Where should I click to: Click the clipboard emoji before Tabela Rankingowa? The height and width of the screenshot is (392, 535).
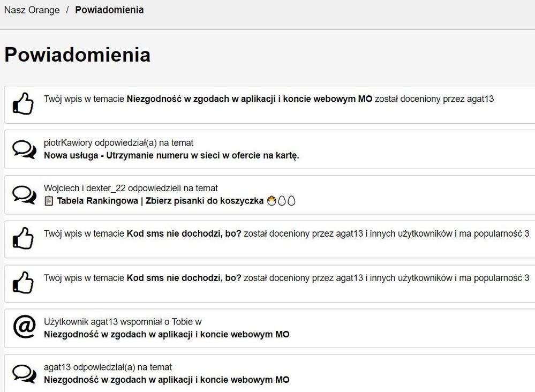click(x=48, y=201)
